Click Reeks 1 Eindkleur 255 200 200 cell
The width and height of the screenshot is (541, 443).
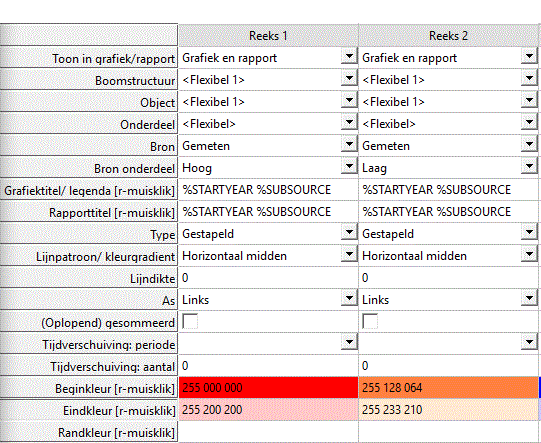click(268, 410)
